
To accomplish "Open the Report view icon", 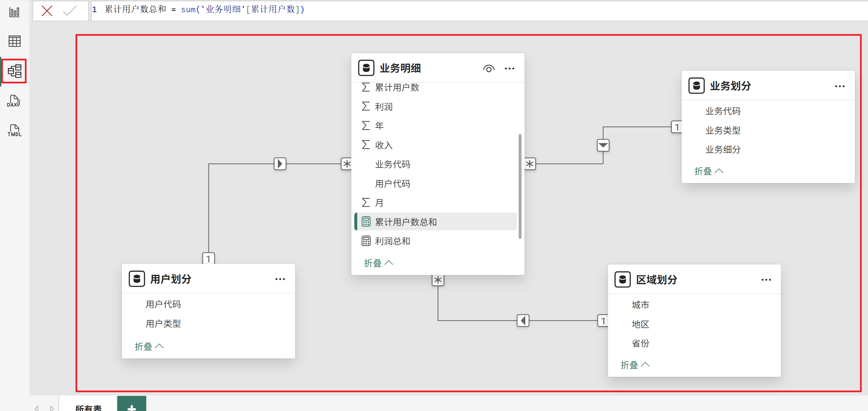I will (14, 12).
